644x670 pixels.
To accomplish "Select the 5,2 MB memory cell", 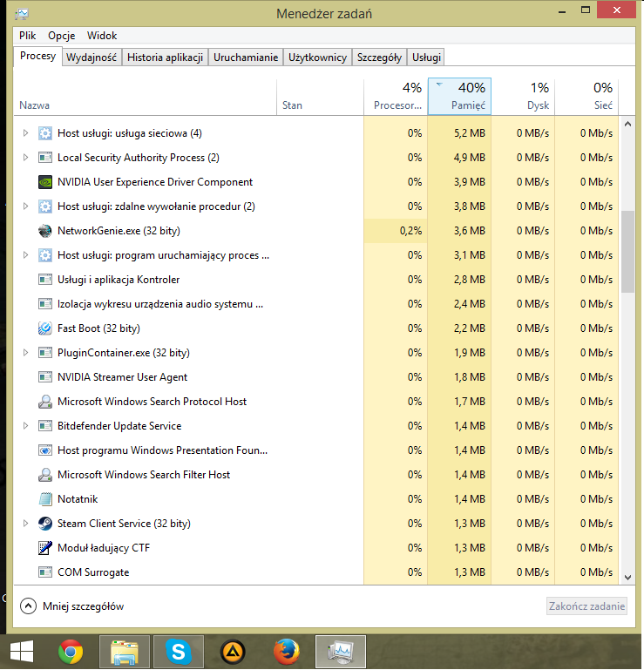I will pyautogui.click(x=460, y=133).
